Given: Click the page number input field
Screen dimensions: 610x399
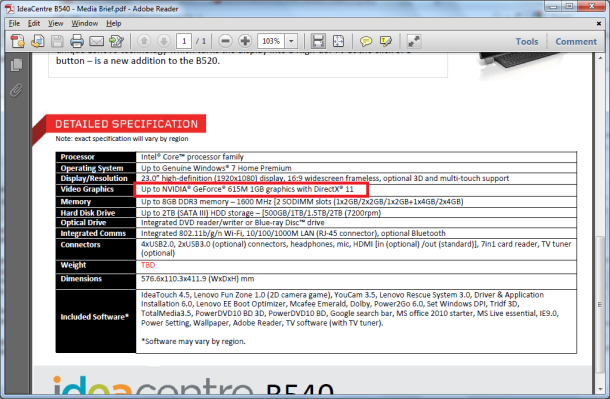Looking at the screenshot, I should coord(184,41).
